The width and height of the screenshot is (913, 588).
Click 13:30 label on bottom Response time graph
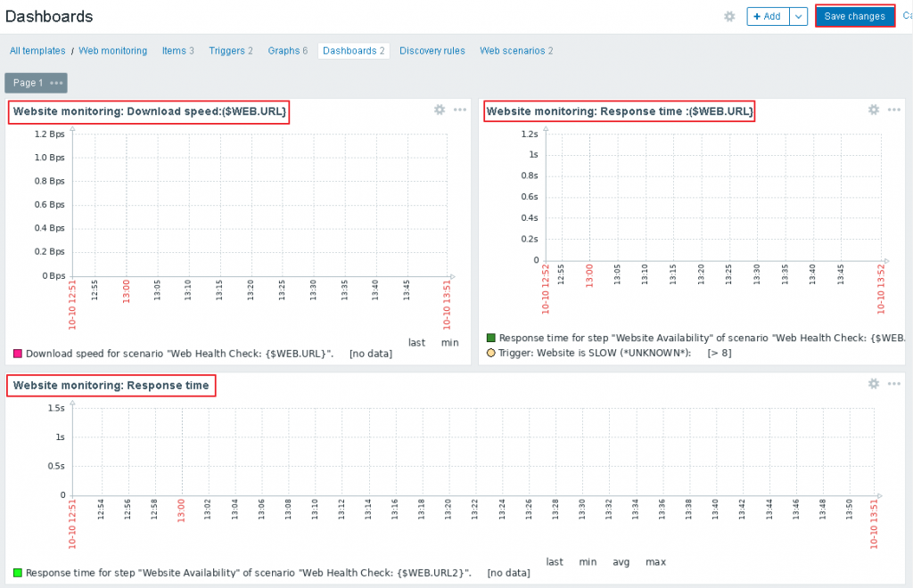click(581, 510)
